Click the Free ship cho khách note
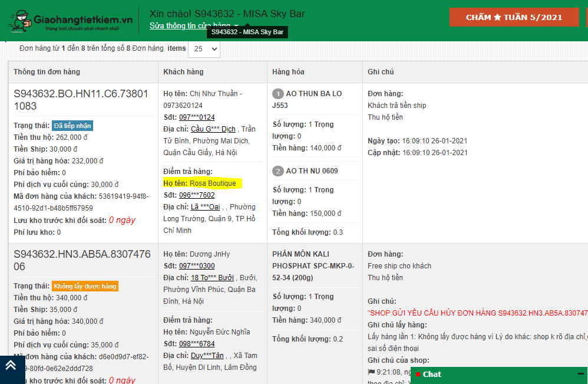The width and height of the screenshot is (588, 384). point(399,266)
